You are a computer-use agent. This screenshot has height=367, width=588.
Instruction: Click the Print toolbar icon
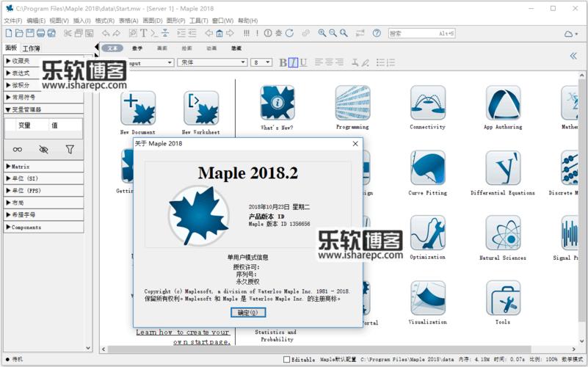coord(40,33)
